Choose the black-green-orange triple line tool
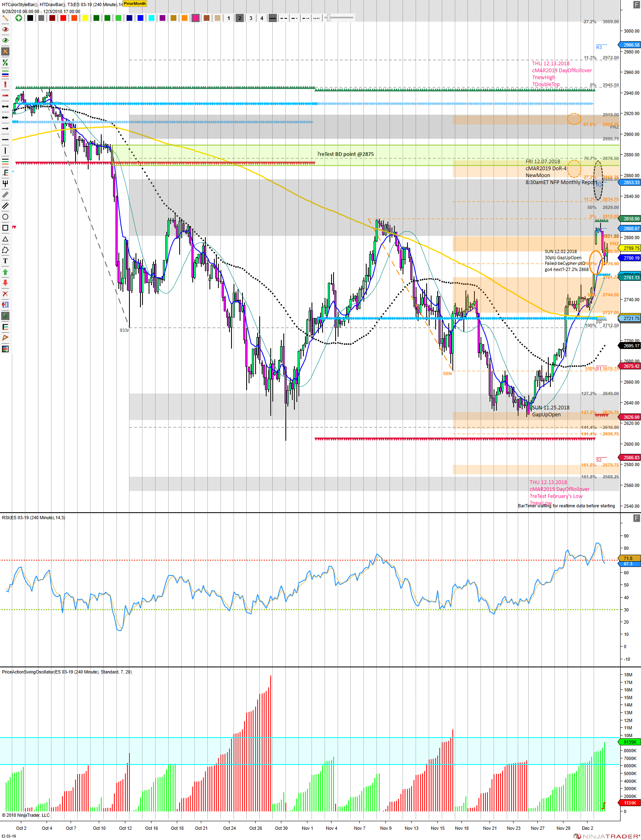Screen dimensions: 641x840 coord(5,162)
